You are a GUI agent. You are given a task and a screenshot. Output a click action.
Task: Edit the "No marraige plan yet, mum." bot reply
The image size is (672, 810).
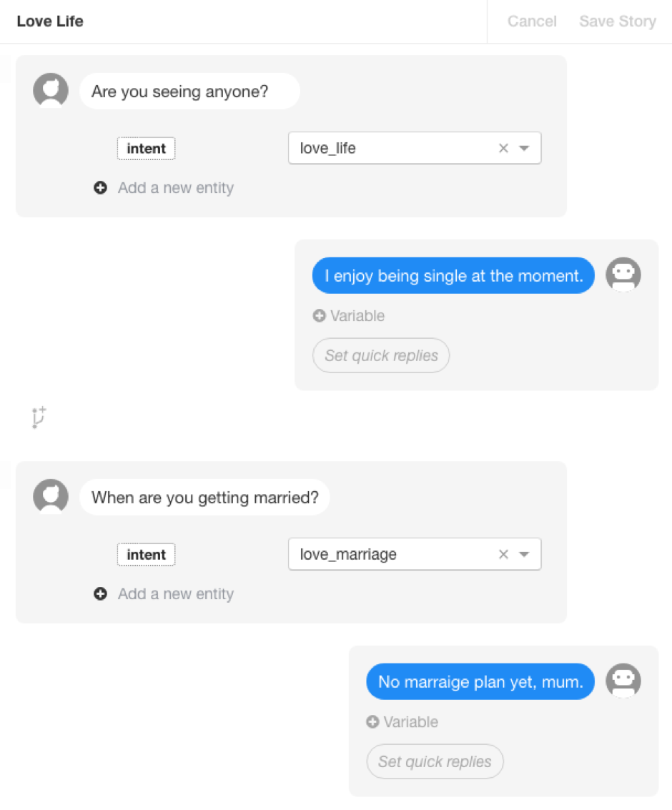click(480, 682)
